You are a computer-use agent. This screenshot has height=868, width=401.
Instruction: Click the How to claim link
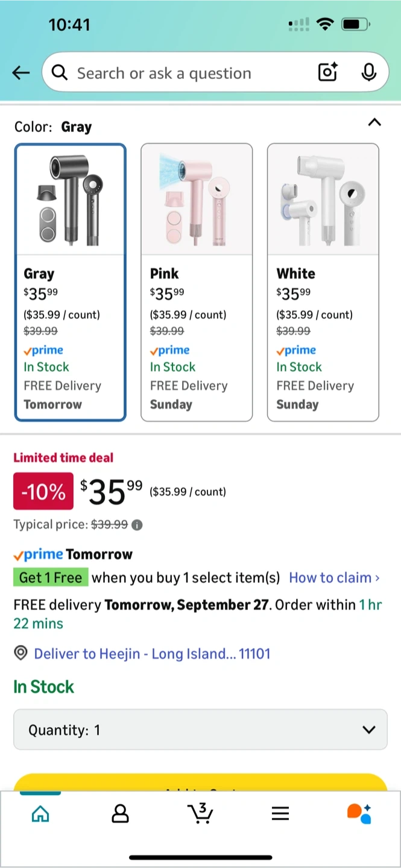(x=335, y=577)
